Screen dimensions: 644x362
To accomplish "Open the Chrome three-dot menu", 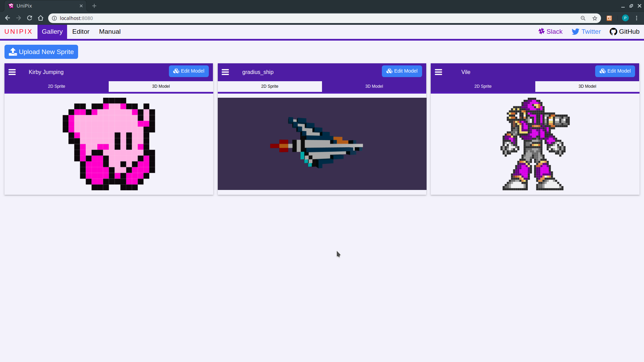I will (637, 18).
